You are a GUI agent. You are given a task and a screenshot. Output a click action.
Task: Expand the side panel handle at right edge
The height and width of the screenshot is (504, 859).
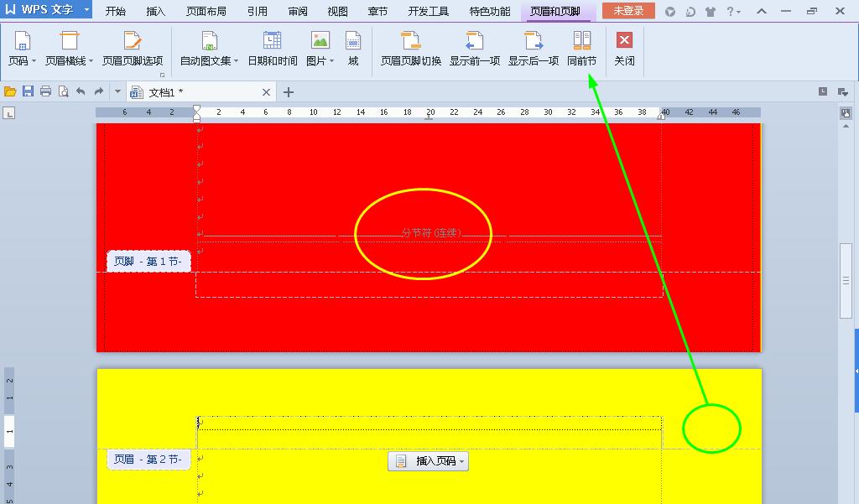pos(856,371)
